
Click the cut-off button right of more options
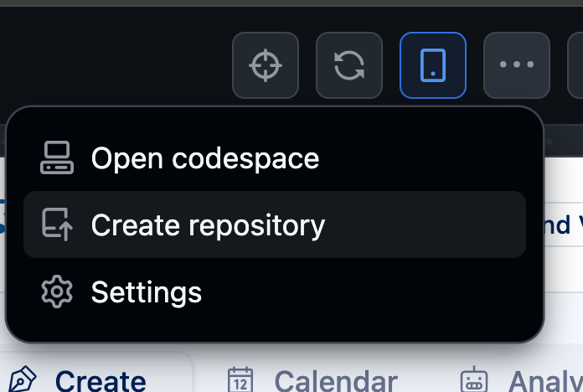[576, 65]
